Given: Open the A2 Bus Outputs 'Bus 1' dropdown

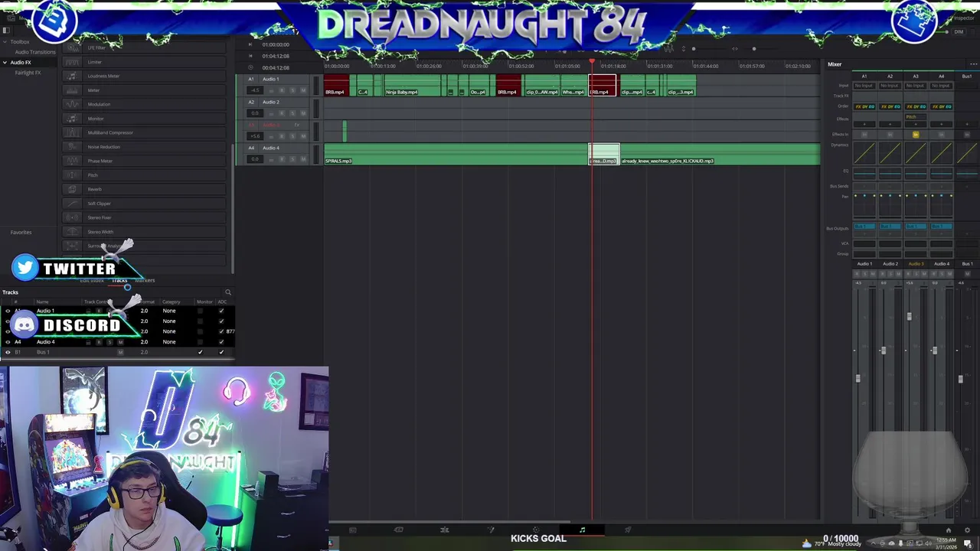Looking at the screenshot, I should 890,227.
